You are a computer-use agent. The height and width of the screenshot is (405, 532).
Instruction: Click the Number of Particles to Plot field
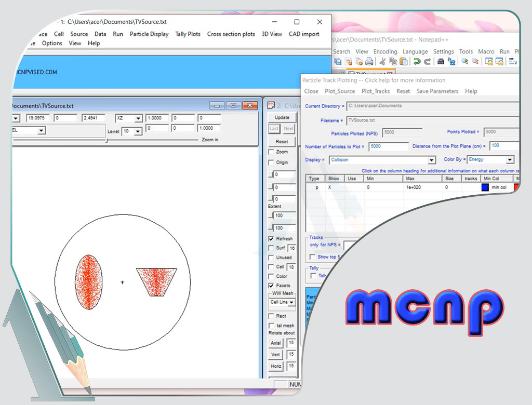[389, 146]
